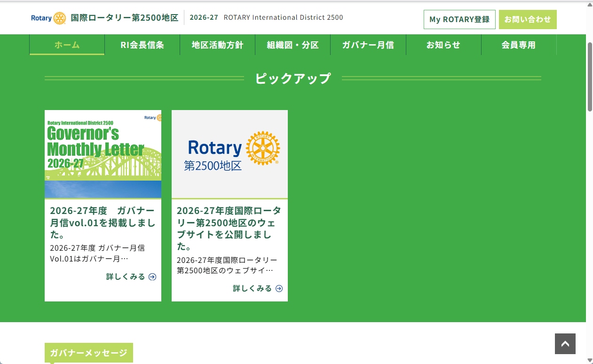Click excerpt text 'Vol.01はガバナー月…'
593x364 pixels.
pyautogui.click(x=89, y=259)
